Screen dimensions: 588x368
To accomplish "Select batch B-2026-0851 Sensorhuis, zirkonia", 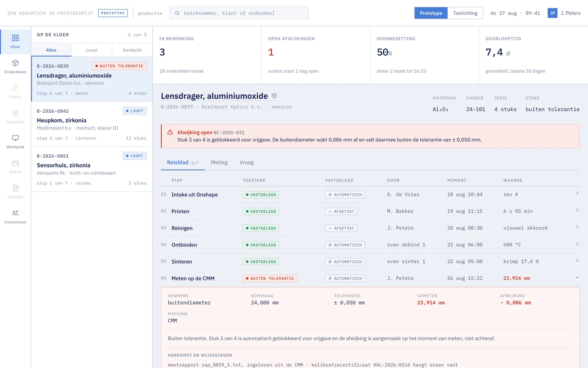I will 92,169.
